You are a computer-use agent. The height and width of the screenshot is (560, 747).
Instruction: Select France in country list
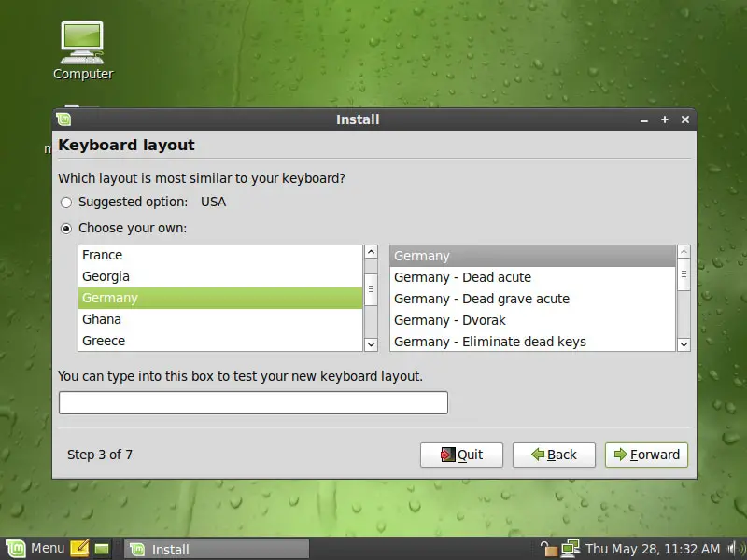tap(220, 255)
